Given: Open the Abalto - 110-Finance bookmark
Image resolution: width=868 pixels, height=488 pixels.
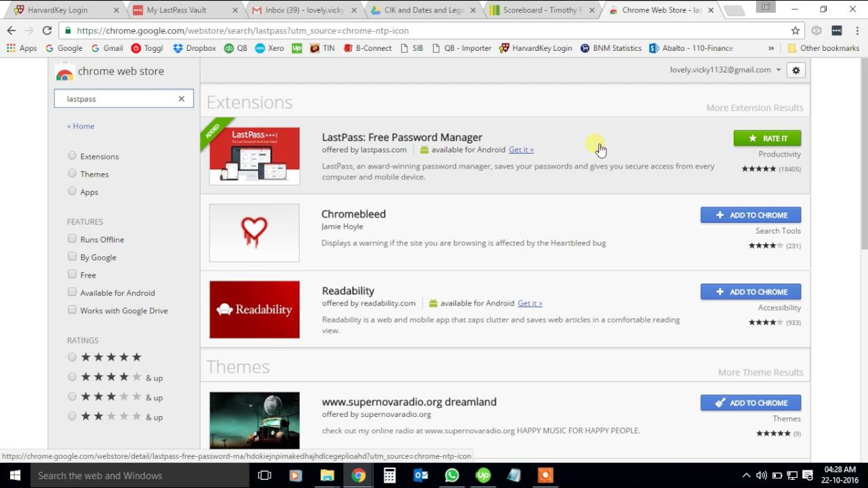Looking at the screenshot, I should click(691, 48).
